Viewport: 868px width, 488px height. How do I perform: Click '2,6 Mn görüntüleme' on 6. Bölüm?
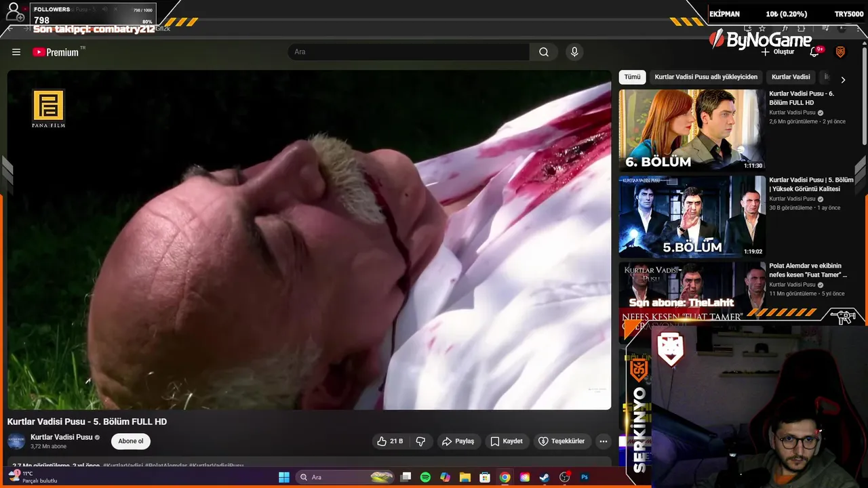click(793, 122)
